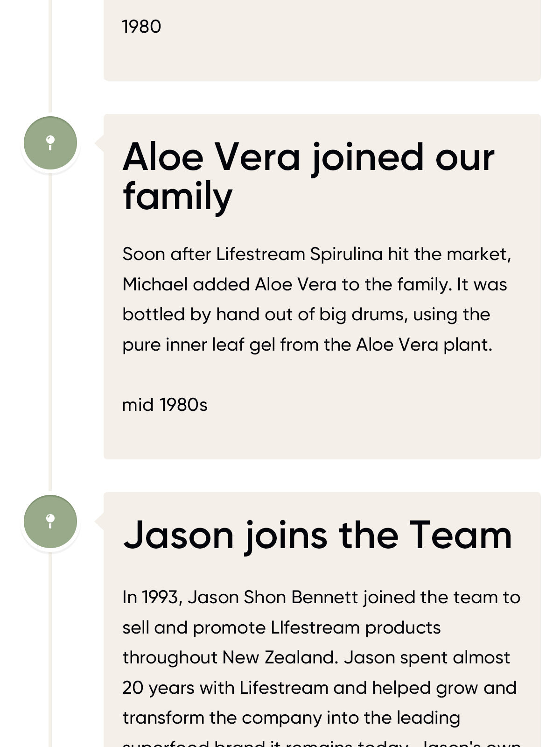560x747 pixels.
Task: Select the "Jason joins the Team" heading
Action: (x=317, y=535)
